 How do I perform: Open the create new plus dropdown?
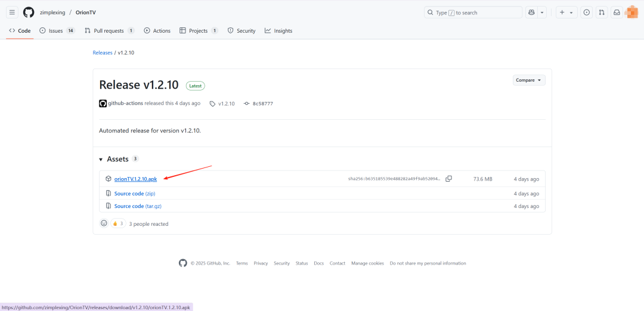pos(567,13)
